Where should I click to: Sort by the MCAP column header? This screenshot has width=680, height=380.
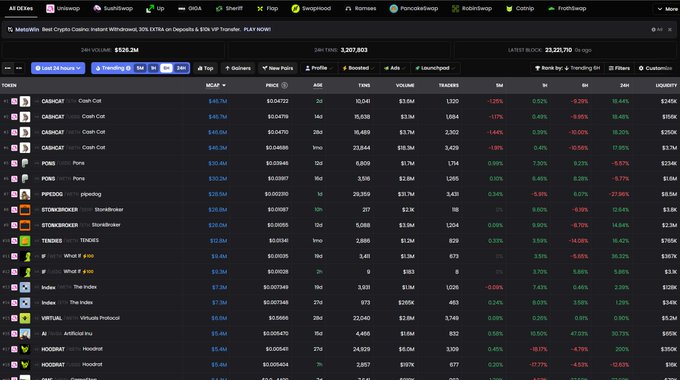tap(216, 85)
